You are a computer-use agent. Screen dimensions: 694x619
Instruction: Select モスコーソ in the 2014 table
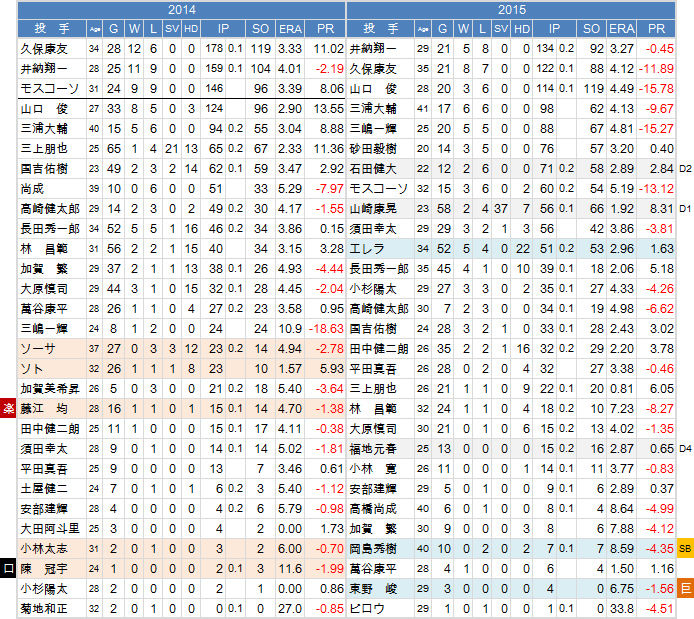(49, 88)
